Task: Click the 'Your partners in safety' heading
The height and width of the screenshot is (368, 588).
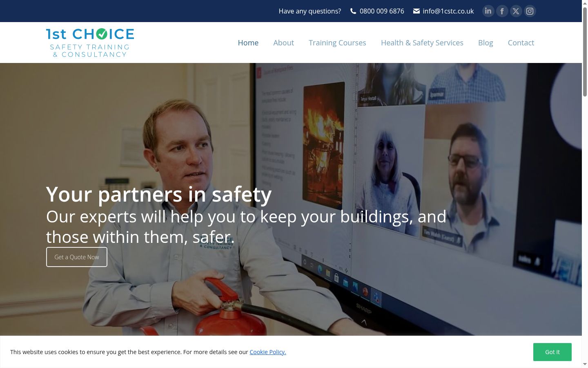Action: click(159, 194)
